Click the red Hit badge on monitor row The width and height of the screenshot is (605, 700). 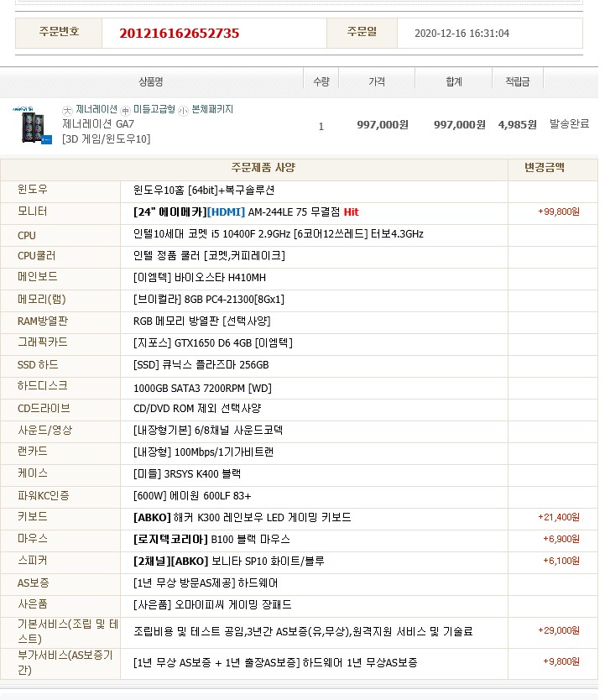(351, 212)
